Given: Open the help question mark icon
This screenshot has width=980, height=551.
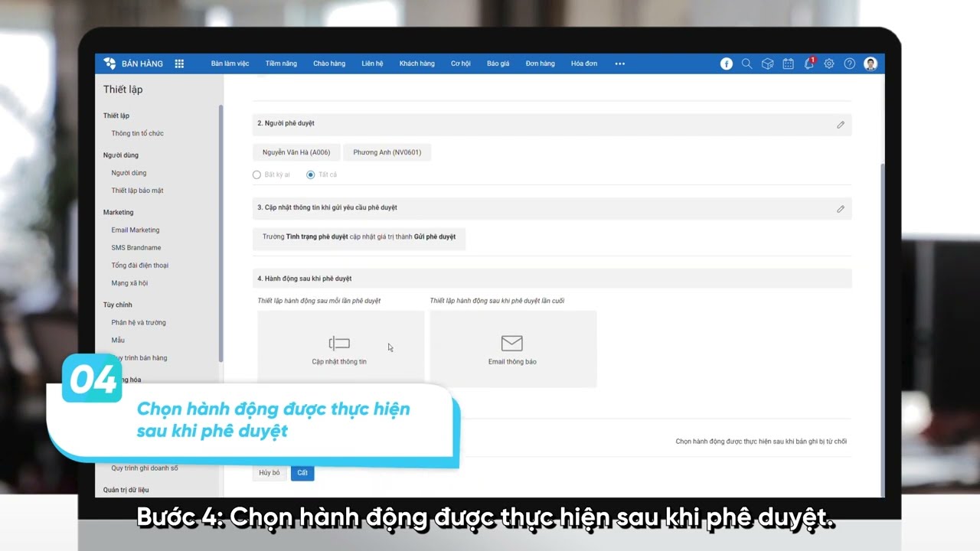Looking at the screenshot, I should [850, 64].
